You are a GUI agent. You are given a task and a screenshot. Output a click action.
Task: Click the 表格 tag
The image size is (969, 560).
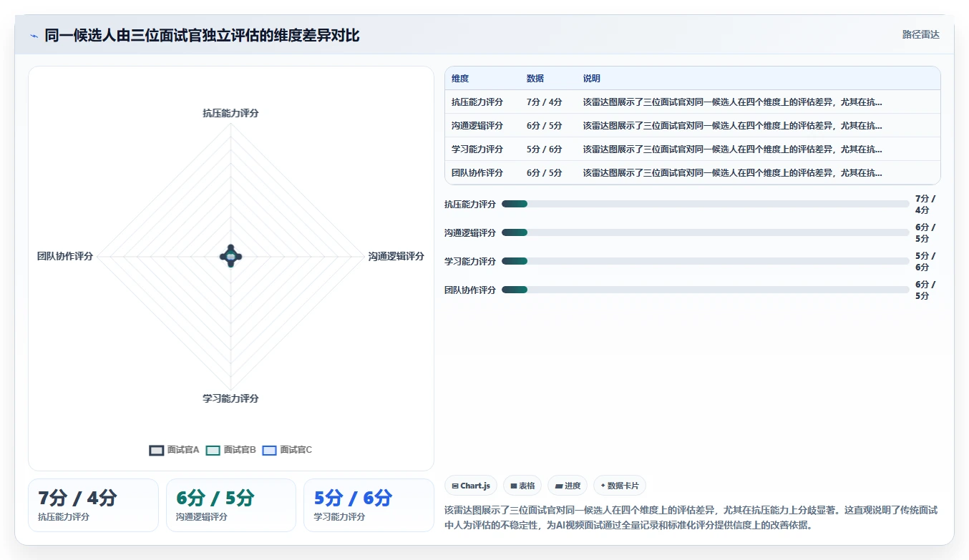(522, 486)
